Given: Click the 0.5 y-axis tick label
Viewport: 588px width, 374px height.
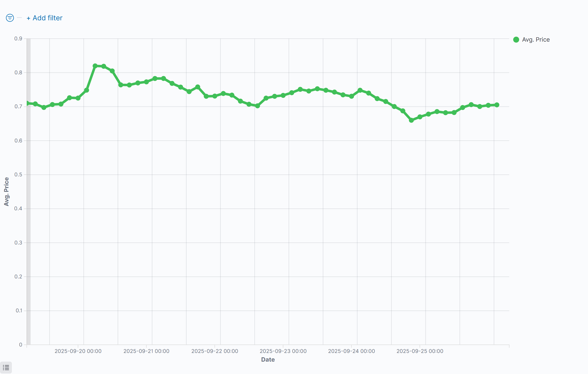Looking at the screenshot, I should pos(18,175).
